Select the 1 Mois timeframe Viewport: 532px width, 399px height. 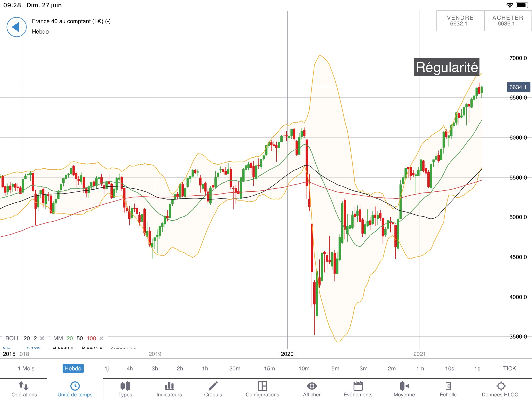click(x=26, y=368)
